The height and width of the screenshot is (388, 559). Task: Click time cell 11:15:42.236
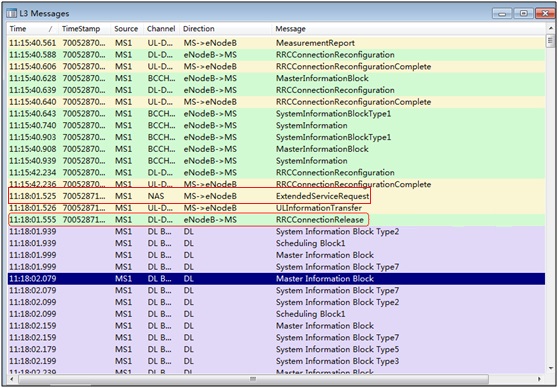tap(33, 184)
